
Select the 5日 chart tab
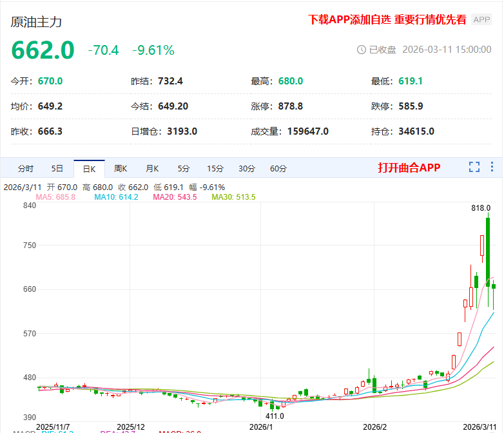point(57,169)
